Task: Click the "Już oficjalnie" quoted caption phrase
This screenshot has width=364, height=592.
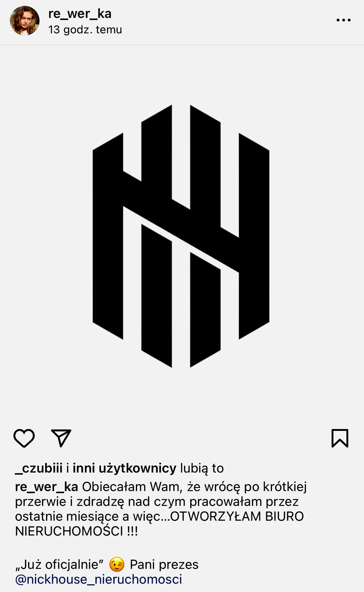Action: pos(59,565)
